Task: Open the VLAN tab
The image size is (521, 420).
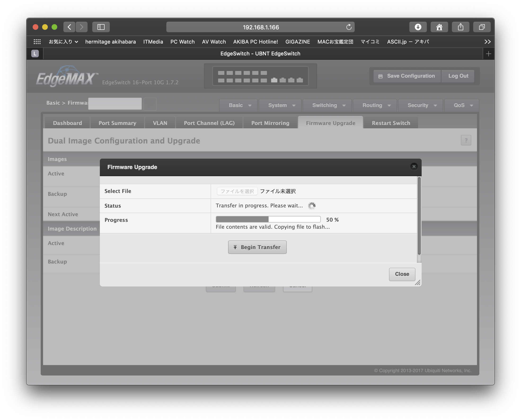Action: pos(160,123)
